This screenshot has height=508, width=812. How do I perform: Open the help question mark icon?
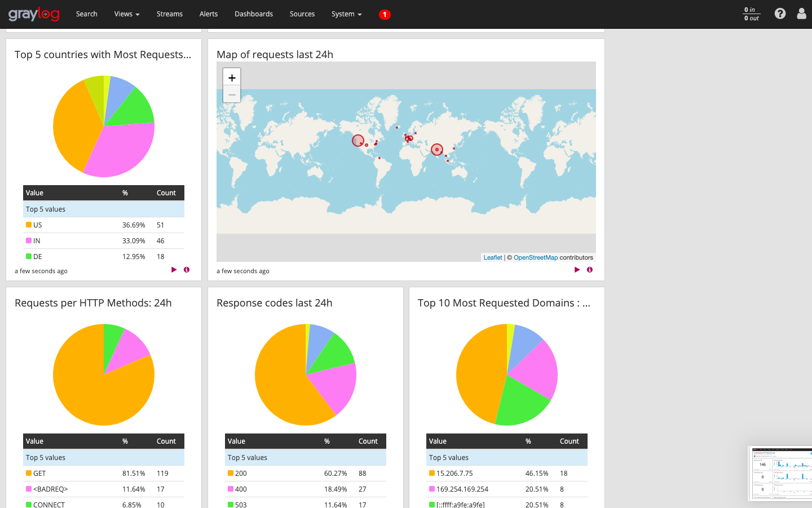point(780,14)
